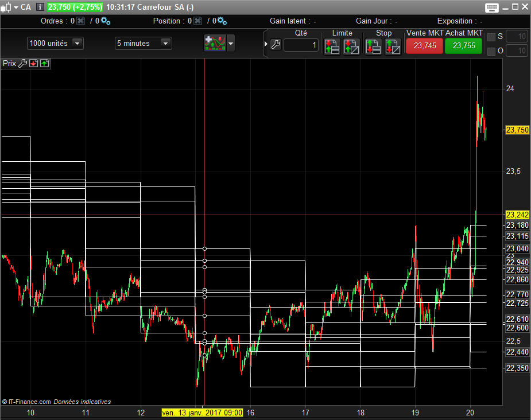Viewport: 531px width, 420px height.
Task: Click the red down-arrow icon beside Prix
Action: [33, 63]
